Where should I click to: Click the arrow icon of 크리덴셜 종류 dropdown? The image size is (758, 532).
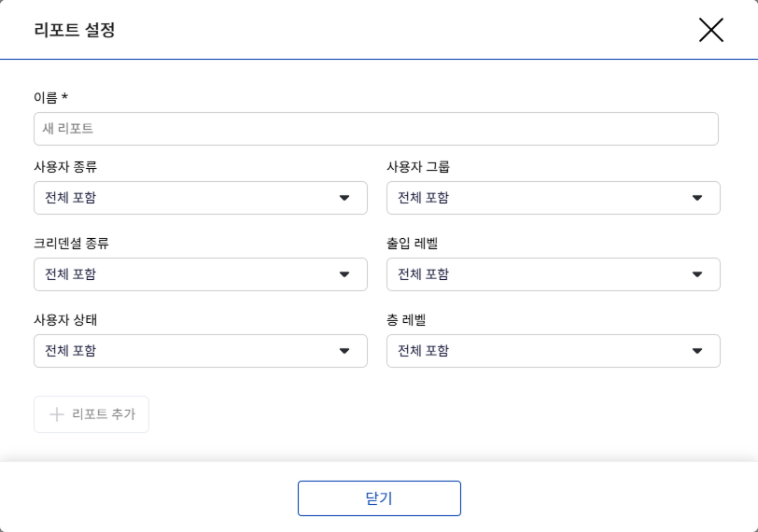pyautogui.click(x=344, y=274)
